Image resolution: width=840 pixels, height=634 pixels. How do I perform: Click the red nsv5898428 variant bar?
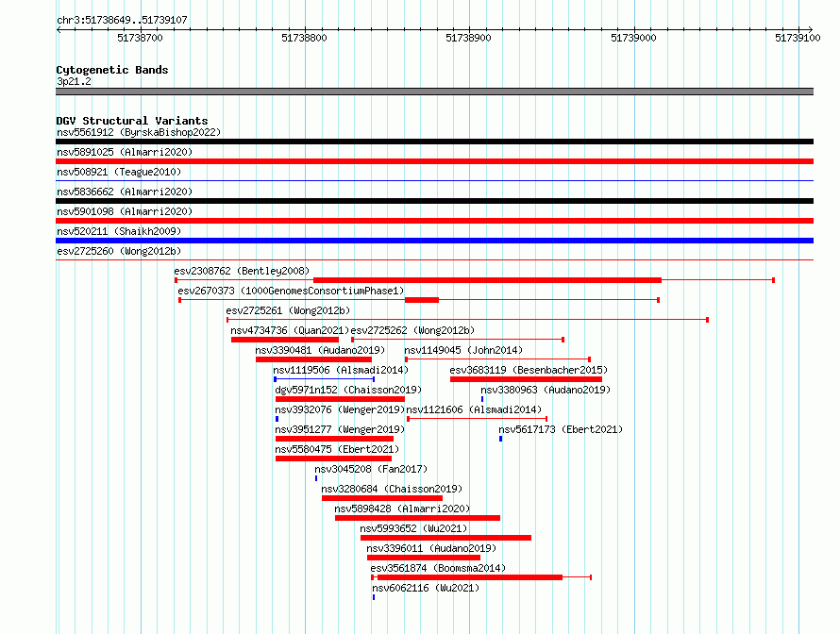click(x=417, y=518)
